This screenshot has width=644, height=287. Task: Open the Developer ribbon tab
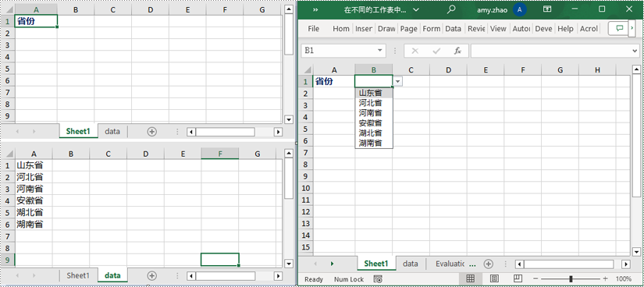point(543,29)
